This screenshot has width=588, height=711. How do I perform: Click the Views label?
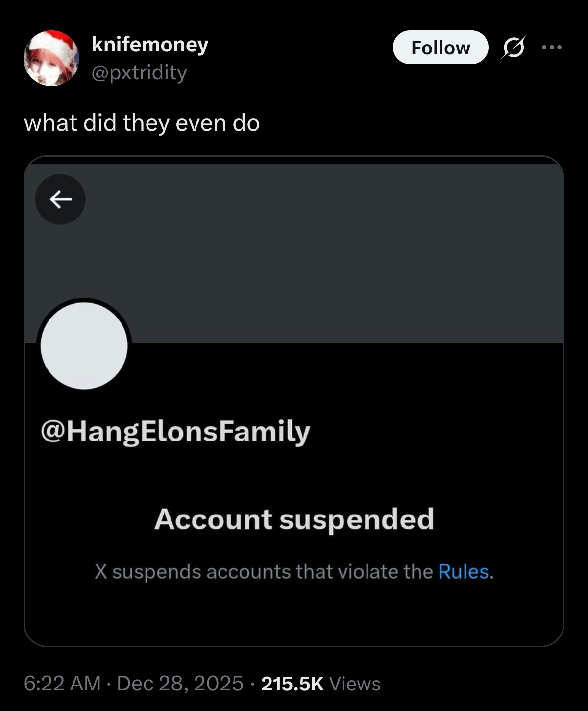(355, 683)
